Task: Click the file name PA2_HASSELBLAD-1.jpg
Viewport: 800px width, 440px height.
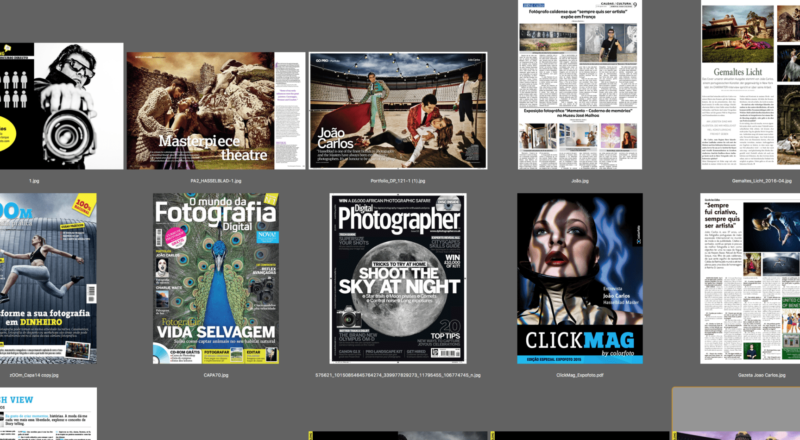Action: [x=216, y=181]
